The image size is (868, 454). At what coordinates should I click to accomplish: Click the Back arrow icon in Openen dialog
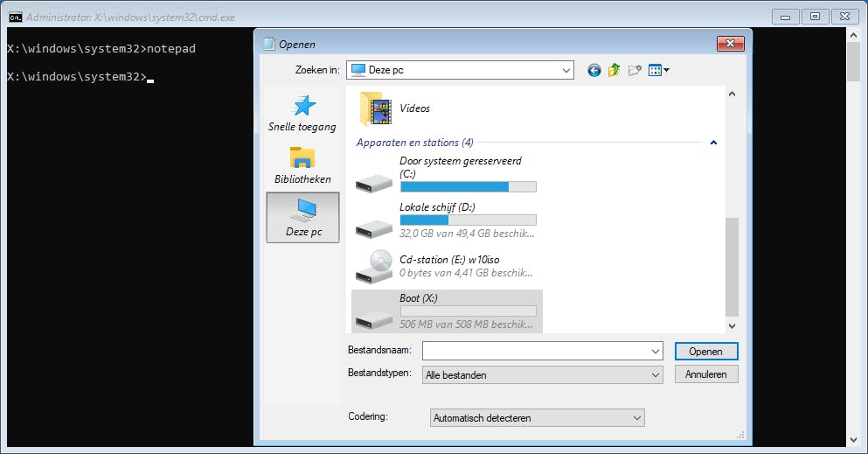594,70
